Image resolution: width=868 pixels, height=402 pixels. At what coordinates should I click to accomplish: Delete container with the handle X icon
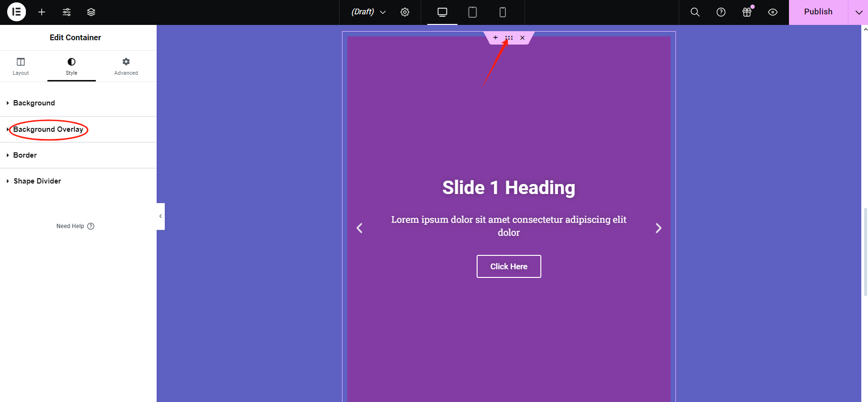tap(523, 38)
